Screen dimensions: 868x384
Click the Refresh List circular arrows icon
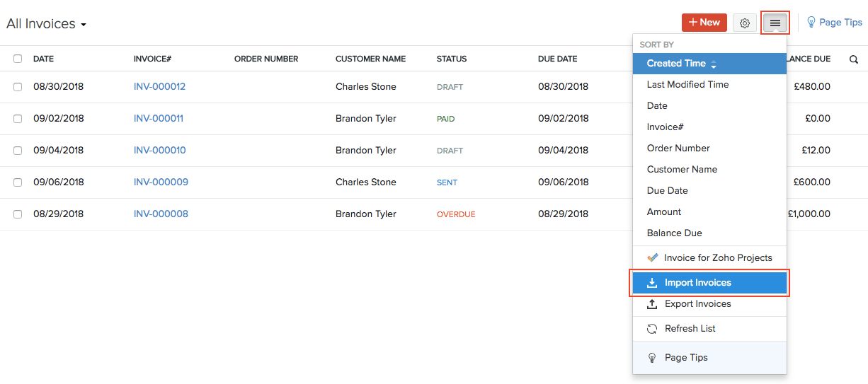[652, 329]
